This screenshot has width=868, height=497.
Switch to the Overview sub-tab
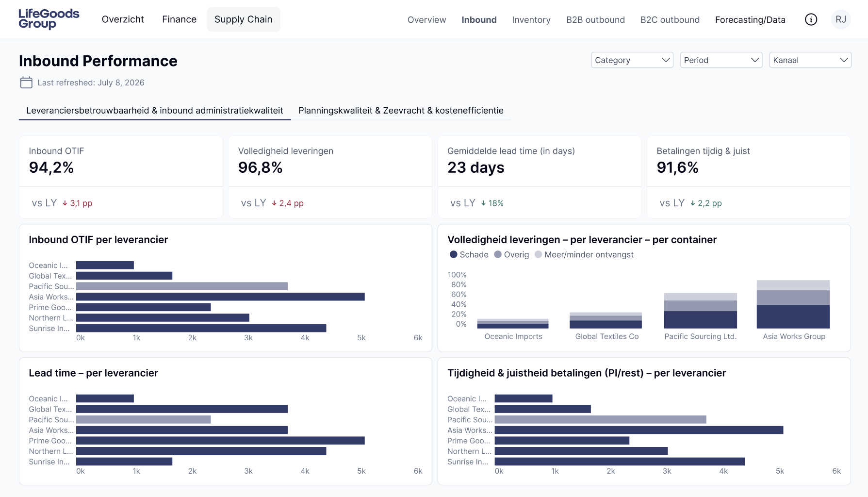(426, 20)
